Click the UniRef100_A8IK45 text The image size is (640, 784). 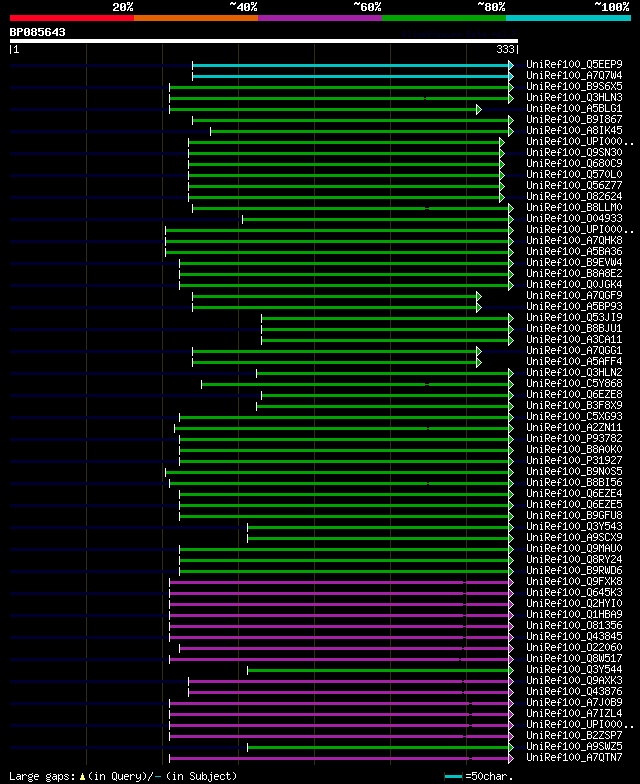pyautogui.click(x=574, y=130)
